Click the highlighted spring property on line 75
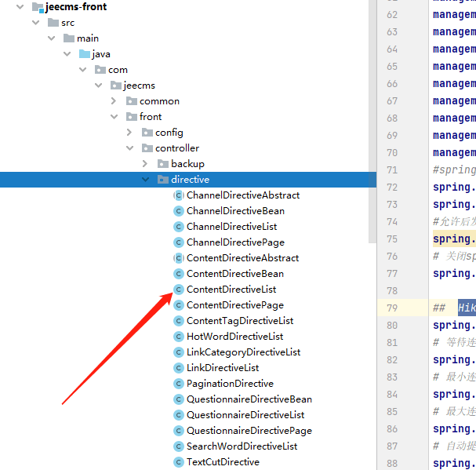Viewport: 476px width, 470px height. click(x=454, y=239)
